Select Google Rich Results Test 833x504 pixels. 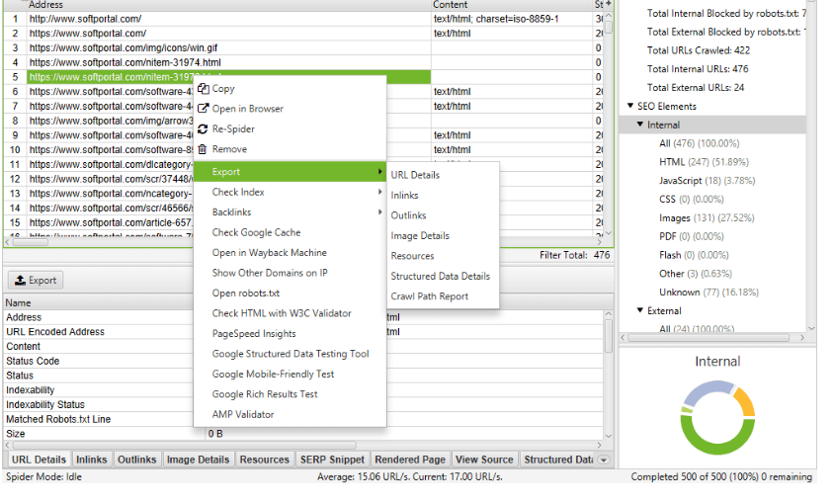265,394
